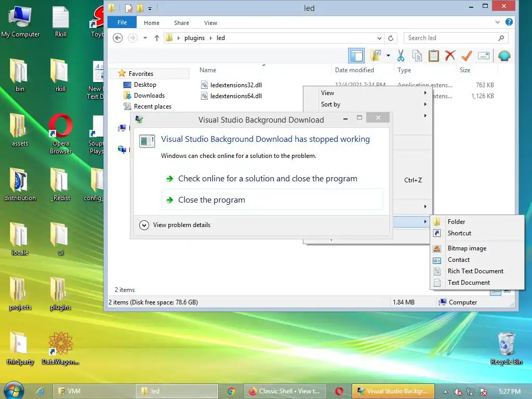Viewport: 532px width, 399px height.
Task: Select the distribution desktop folder
Action: tap(20, 184)
